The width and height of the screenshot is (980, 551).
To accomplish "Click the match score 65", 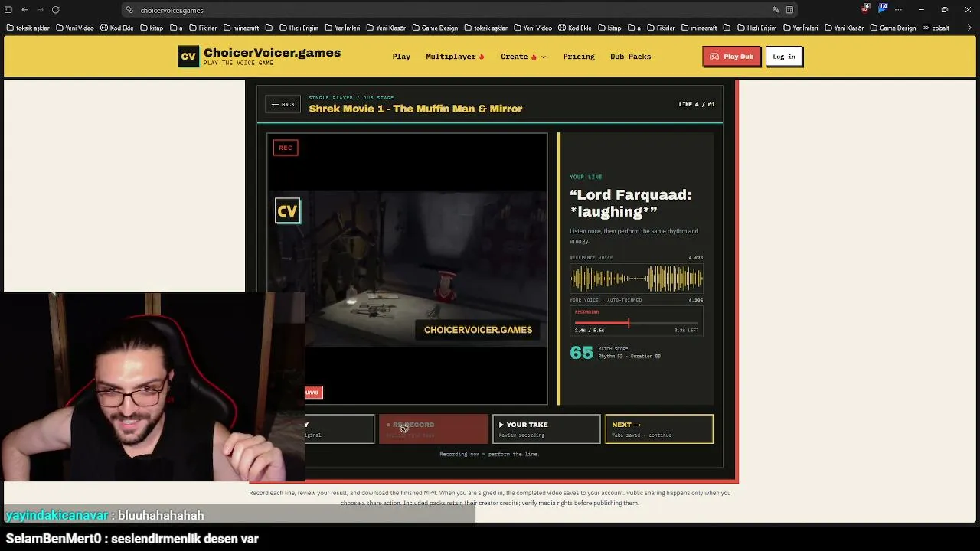I will point(582,353).
